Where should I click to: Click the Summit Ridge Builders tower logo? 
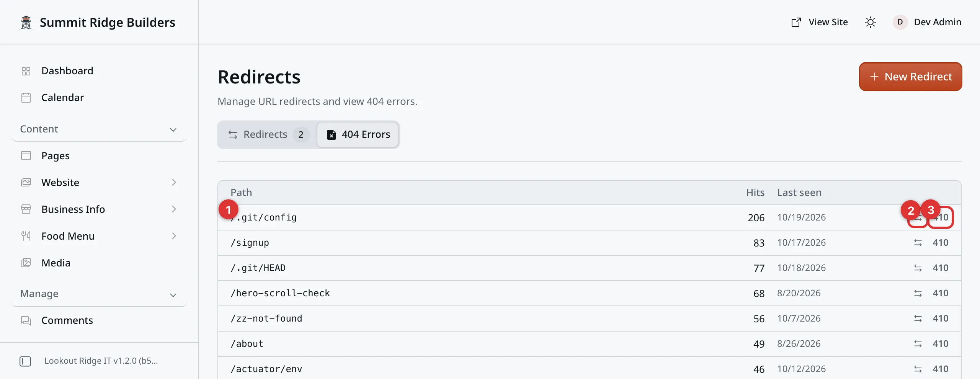(x=26, y=22)
